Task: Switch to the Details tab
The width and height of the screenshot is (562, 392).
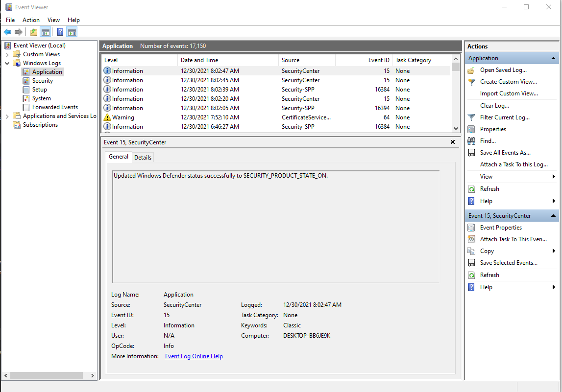Action: 143,157
